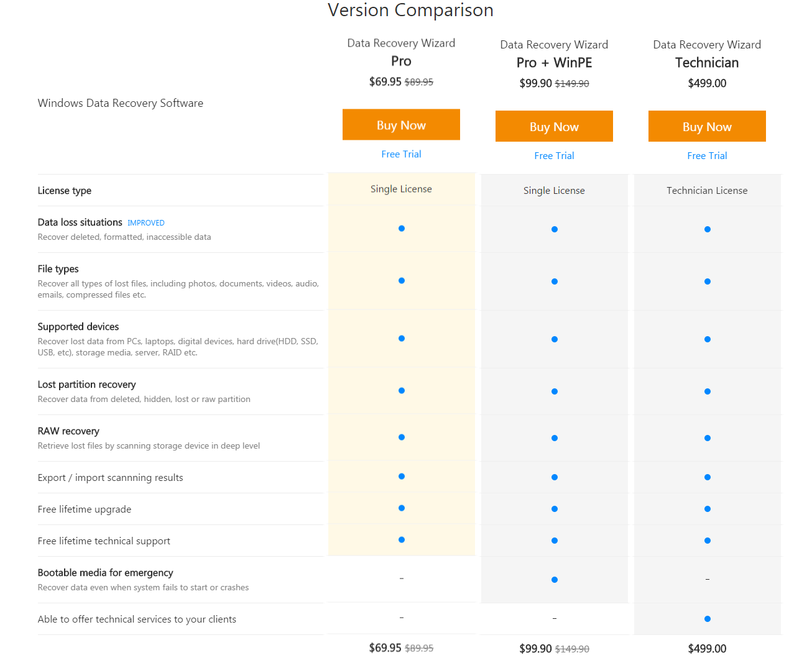Viewport: 812px width, 658px height.
Task: Click the Version Comparison heading
Action: pyautogui.click(x=410, y=10)
